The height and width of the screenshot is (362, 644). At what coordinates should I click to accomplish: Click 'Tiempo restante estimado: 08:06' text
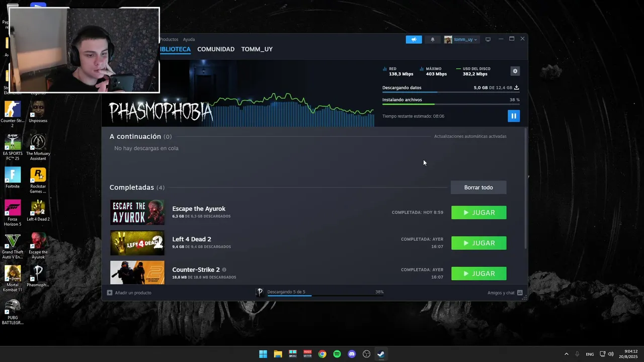click(413, 116)
